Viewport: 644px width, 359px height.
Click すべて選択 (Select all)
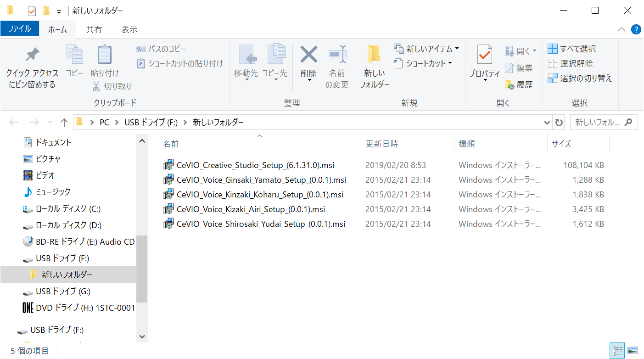tap(572, 49)
